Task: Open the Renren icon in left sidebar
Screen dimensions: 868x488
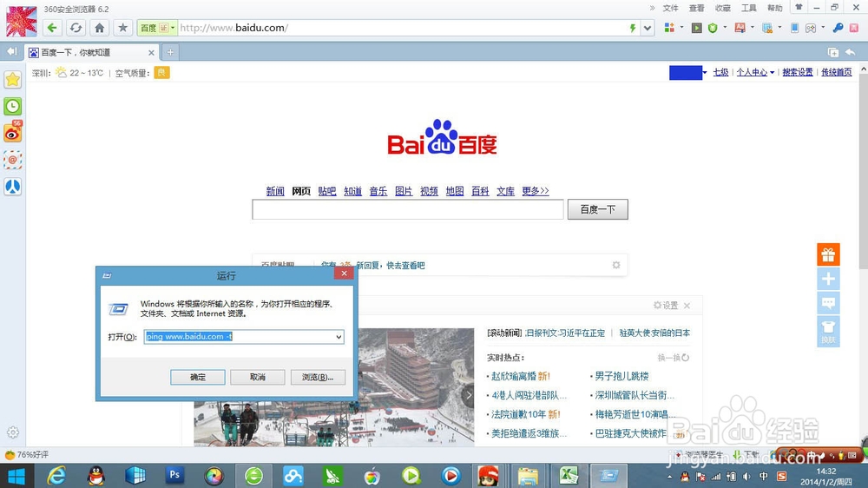Action: coord(13,187)
